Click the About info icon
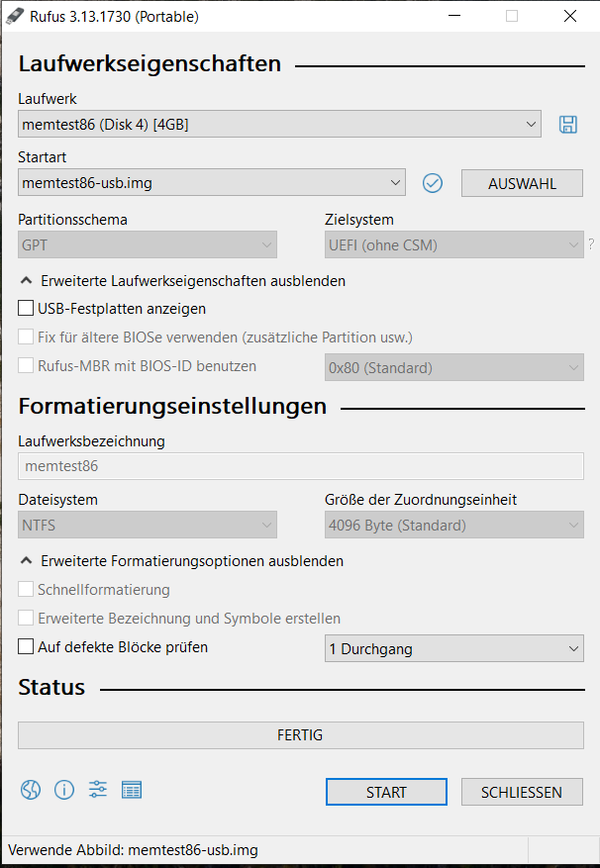 click(63, 790)
